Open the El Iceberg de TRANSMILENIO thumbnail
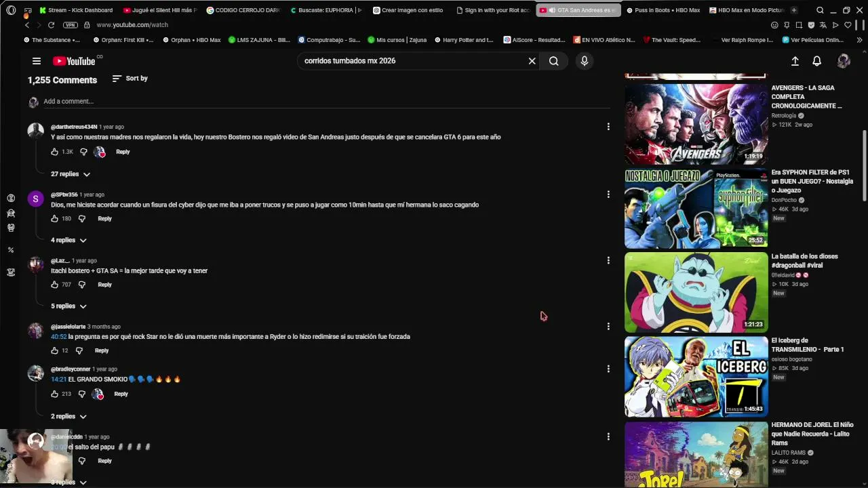This screenshot has height=488, width=868. [x=696, y=376]
